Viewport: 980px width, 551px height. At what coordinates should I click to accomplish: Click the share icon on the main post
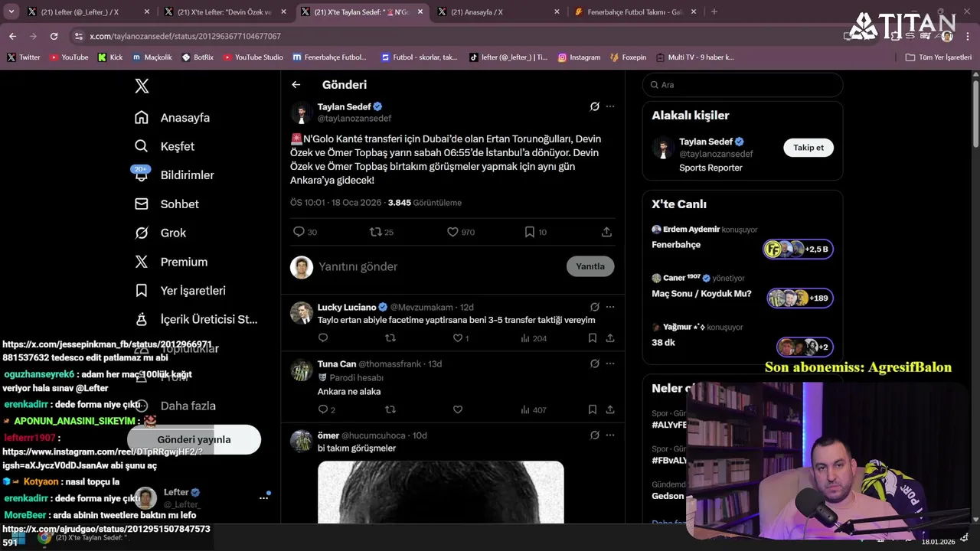click(x=606, y=232)
